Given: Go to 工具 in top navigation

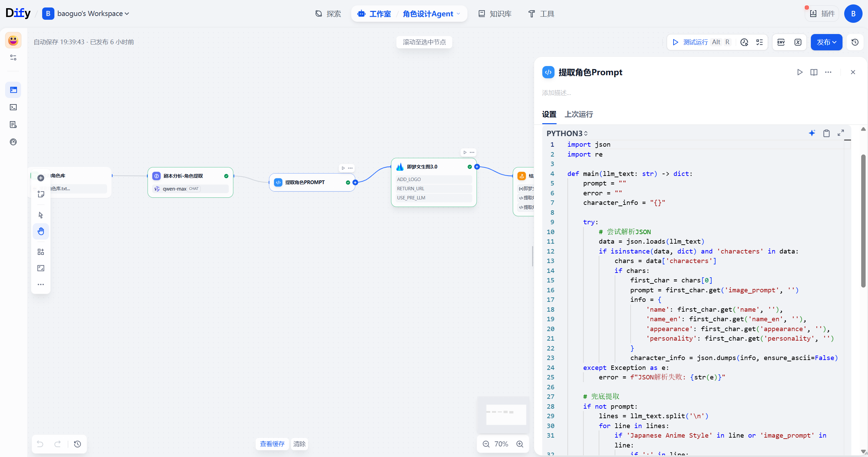Looking at the screenshot, I should tap(541, 14).
